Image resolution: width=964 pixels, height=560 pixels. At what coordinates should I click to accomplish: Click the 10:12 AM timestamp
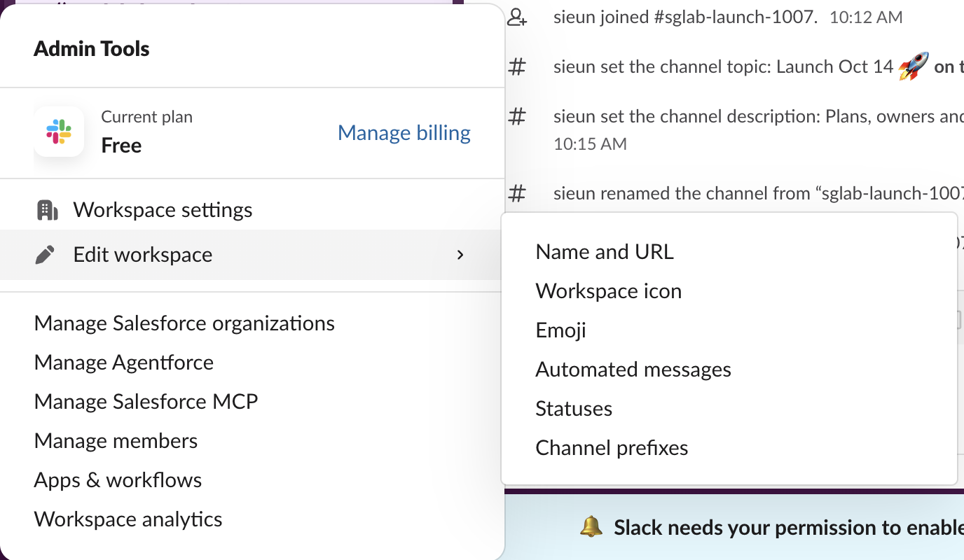tap(866, 17)
